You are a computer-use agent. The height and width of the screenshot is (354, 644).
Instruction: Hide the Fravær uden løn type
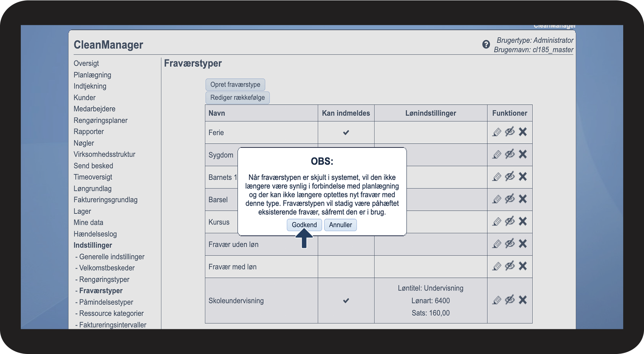[510, 244]
